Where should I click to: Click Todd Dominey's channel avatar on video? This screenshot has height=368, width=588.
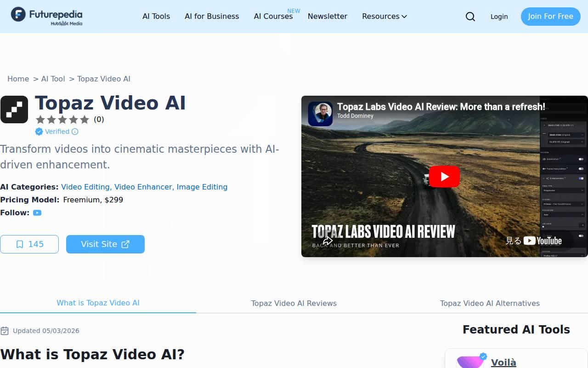tap(320, 114)
